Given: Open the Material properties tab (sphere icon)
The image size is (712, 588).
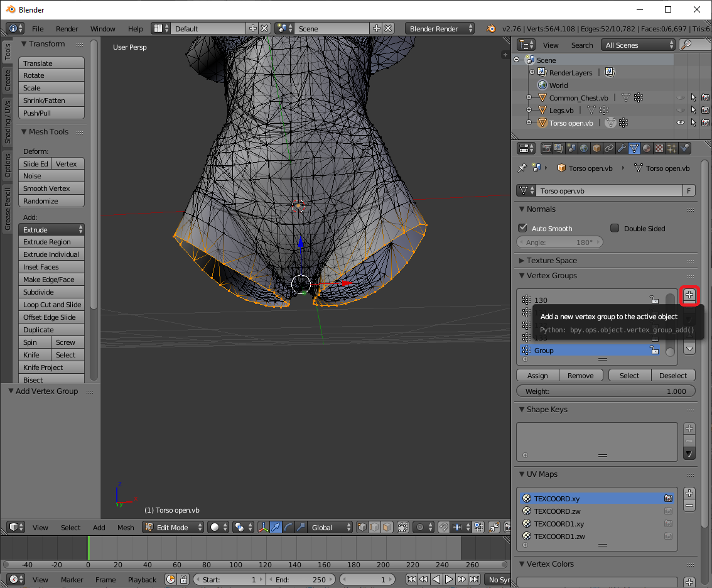Looking at the screenshot, I should (647, 148).
